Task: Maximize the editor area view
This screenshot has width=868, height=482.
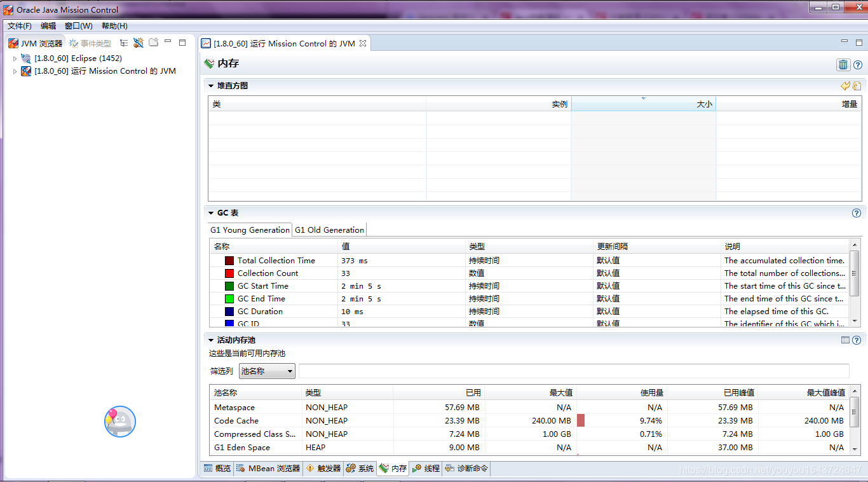Action: point(858,42)
